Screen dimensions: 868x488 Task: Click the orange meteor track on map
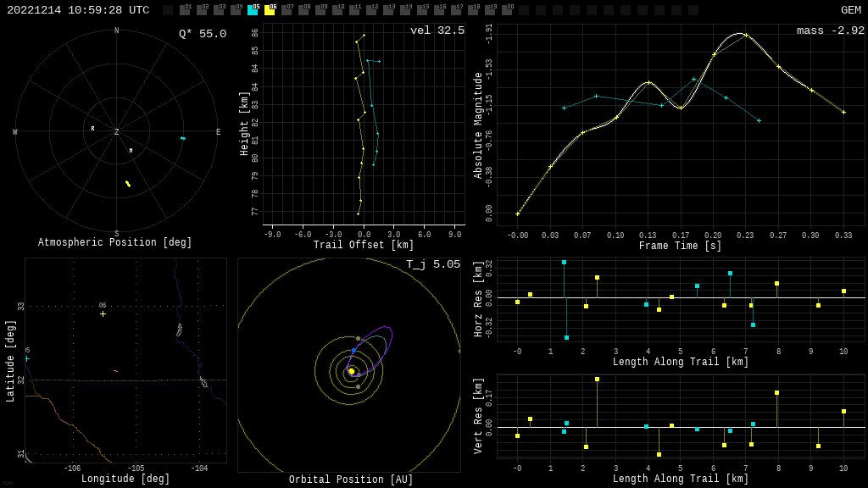click(115, 371)
